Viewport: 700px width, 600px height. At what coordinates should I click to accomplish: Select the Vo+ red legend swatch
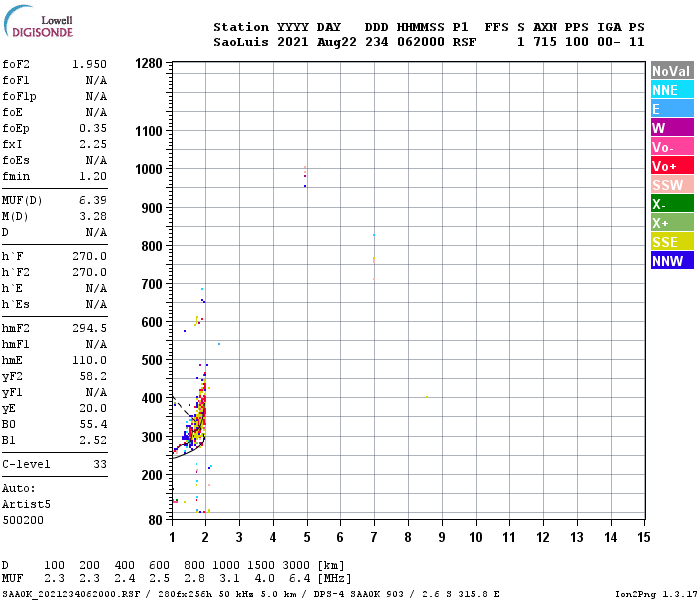coord(672,166)
